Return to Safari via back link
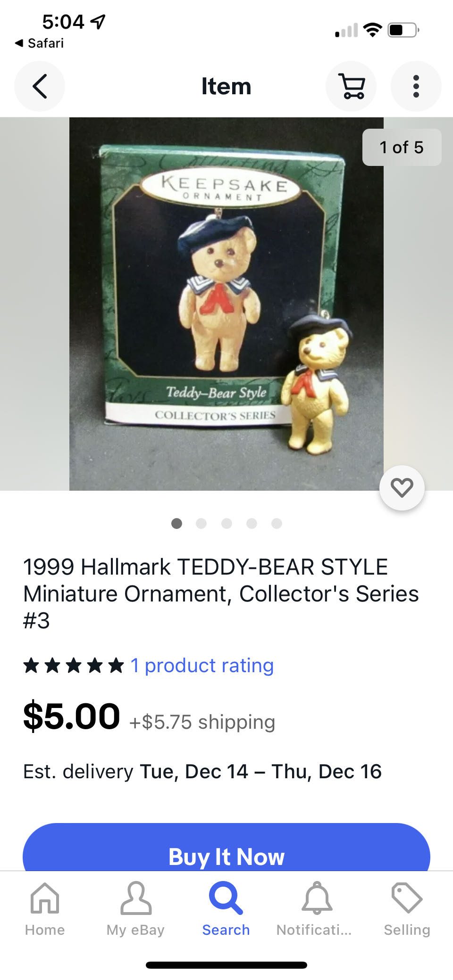The height and width of the screenshot is (980, 453). click(x=39, y=43)
